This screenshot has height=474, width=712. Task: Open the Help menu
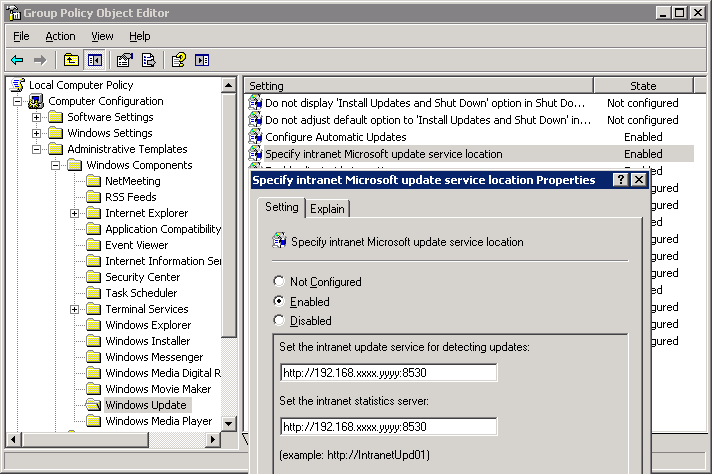point(139,36)
